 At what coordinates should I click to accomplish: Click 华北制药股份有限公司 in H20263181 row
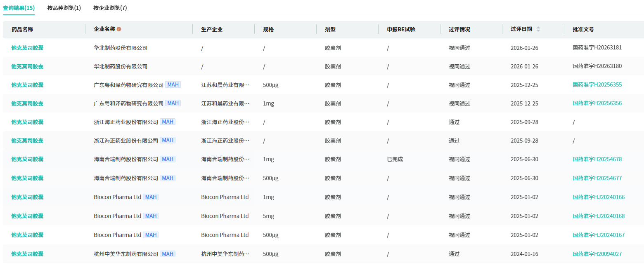tap(121, 48)
